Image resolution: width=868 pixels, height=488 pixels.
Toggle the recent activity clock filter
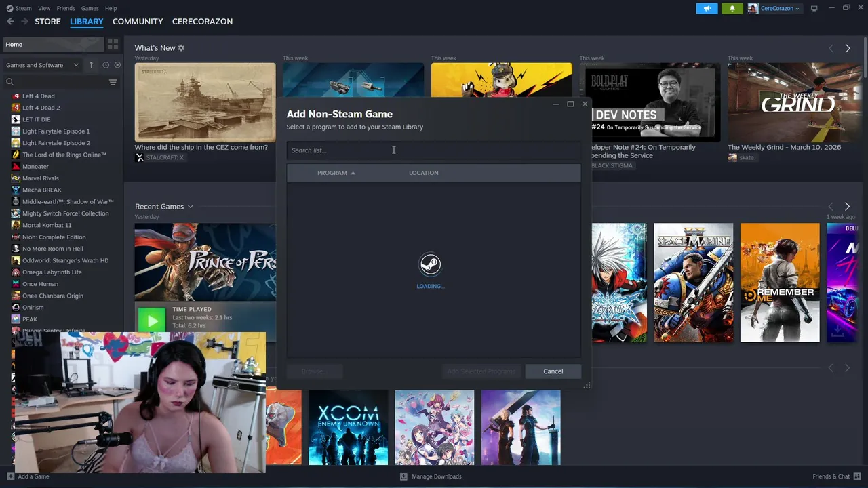106,65
